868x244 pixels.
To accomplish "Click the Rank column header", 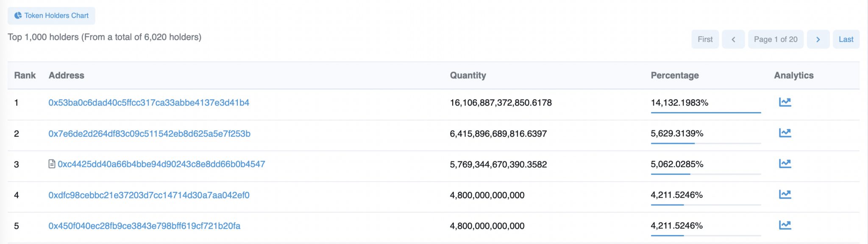I will pyautogui.click(x=25, y=75).
